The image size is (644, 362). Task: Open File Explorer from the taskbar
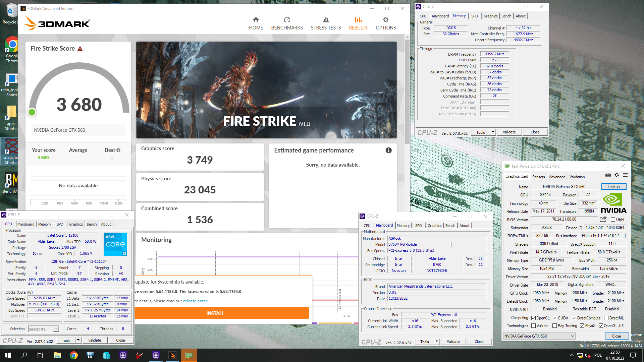(57, 355)
